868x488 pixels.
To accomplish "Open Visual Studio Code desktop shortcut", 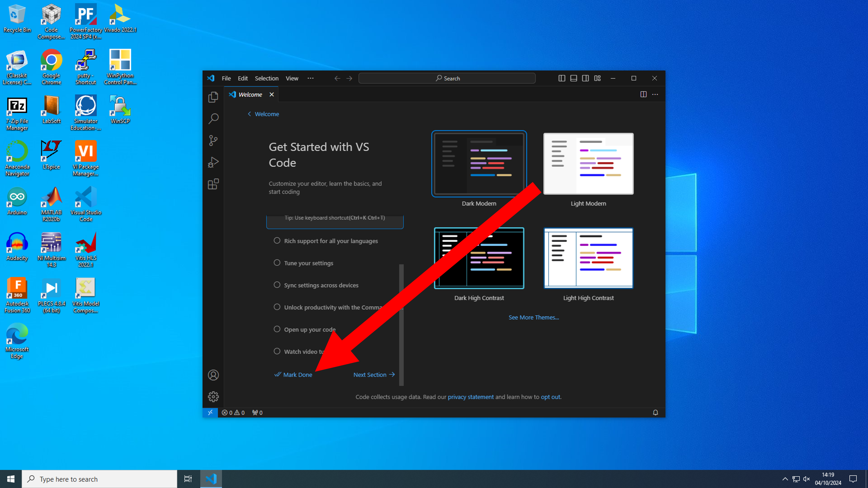I will click(86, 204).
